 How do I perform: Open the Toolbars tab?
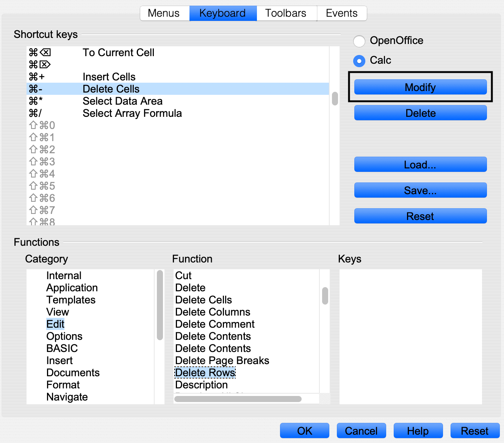pyautogui.click(x=286, y=13)
